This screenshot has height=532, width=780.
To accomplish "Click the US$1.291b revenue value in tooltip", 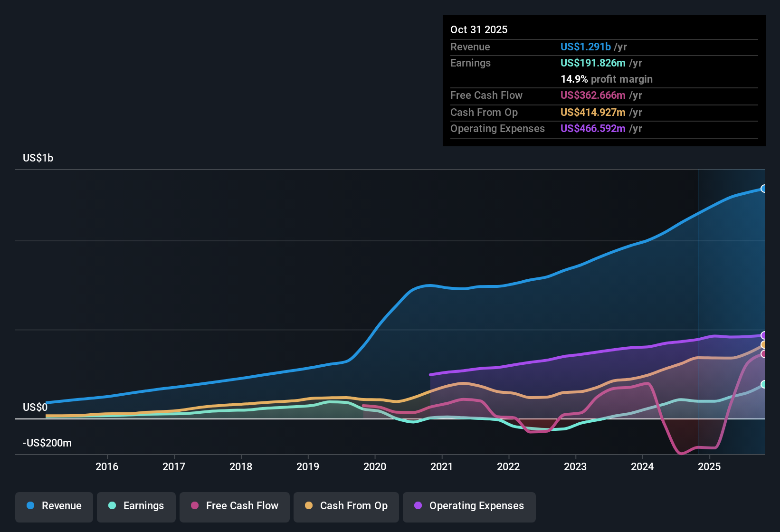I will 585,47.
